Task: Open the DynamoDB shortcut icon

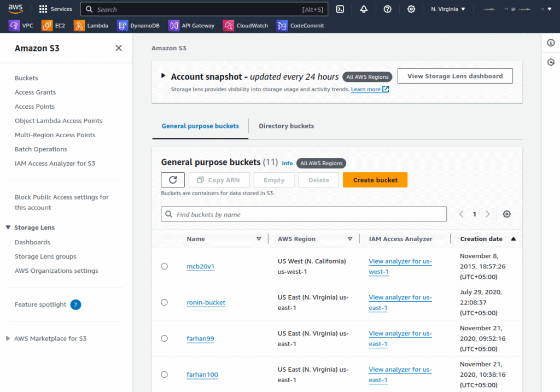Action: click(122, 26)
